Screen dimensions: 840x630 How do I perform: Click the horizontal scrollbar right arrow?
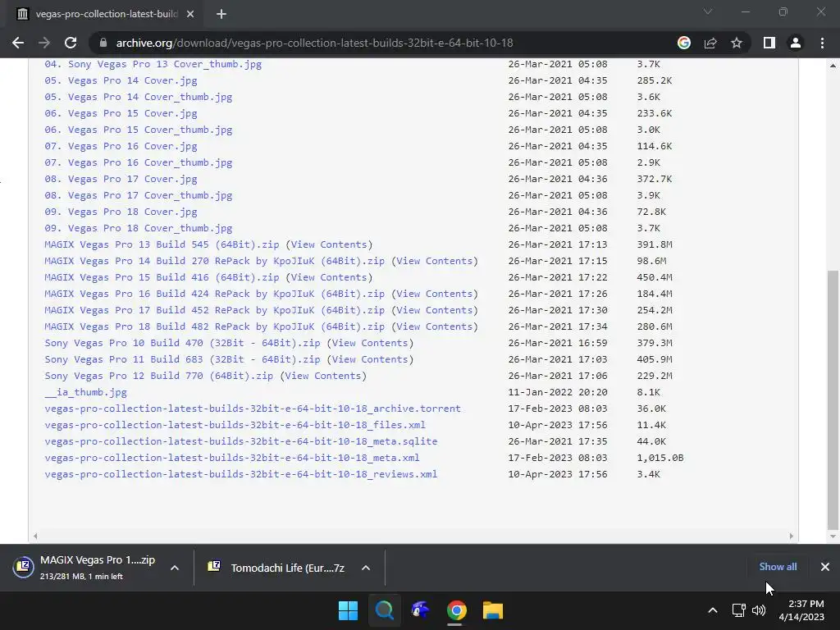click(x=792, y=536)
